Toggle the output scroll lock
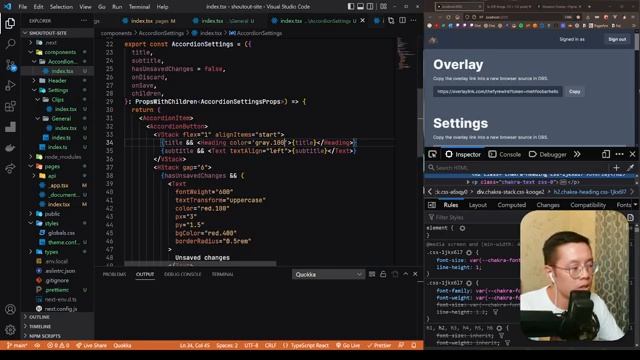The height and width of the screenshot is (360, 640). click(x=383, y=274)
